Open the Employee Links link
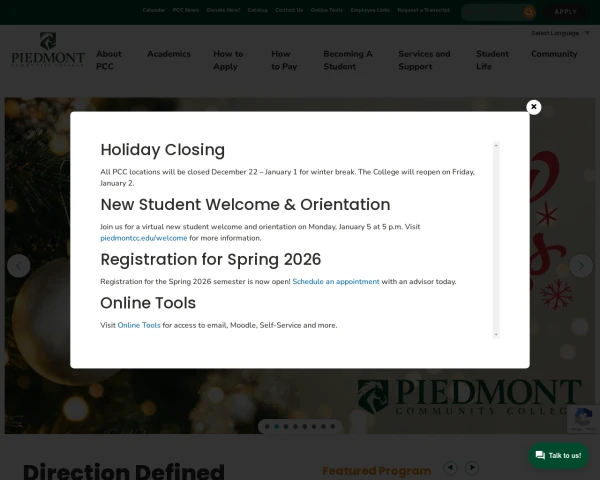 click(370, 10)
